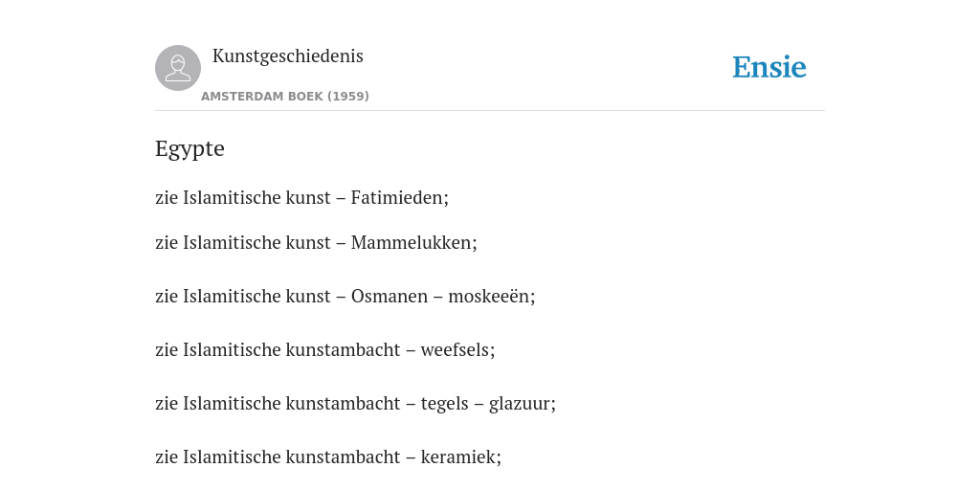This screenshot has height=490, width=980.
Task: Click the grey author avatar icon
Action: pos(178,68)
